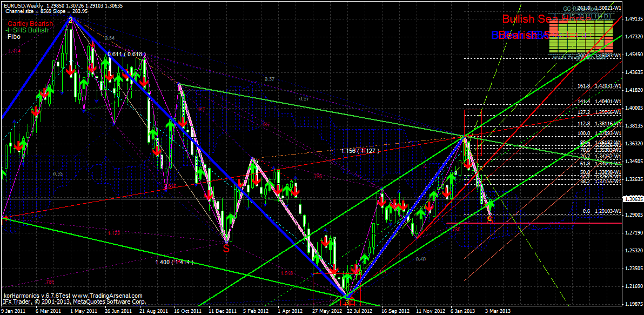Click the "11 Dec 2011" date on the time axis
Viewport: 644px width, 315px height.
click(222, 311)
